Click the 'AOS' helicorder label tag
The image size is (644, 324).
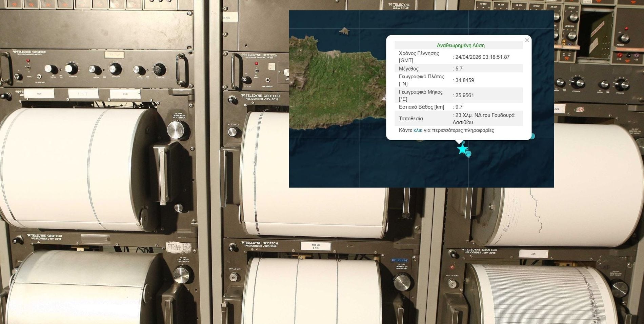click(533, 254)
